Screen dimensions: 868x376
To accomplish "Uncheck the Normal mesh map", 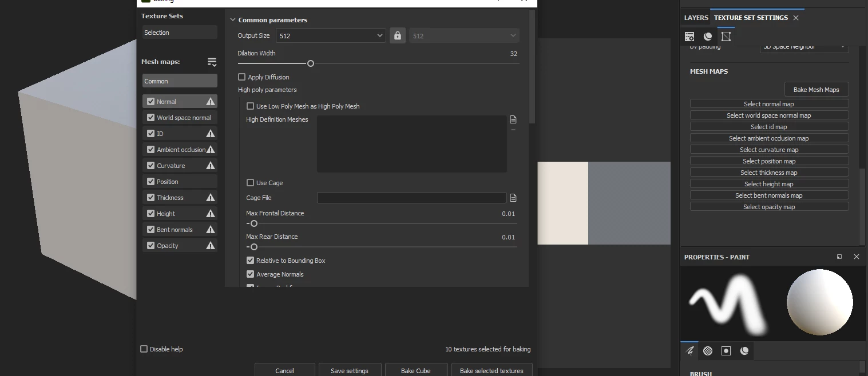I will [151, 102].
